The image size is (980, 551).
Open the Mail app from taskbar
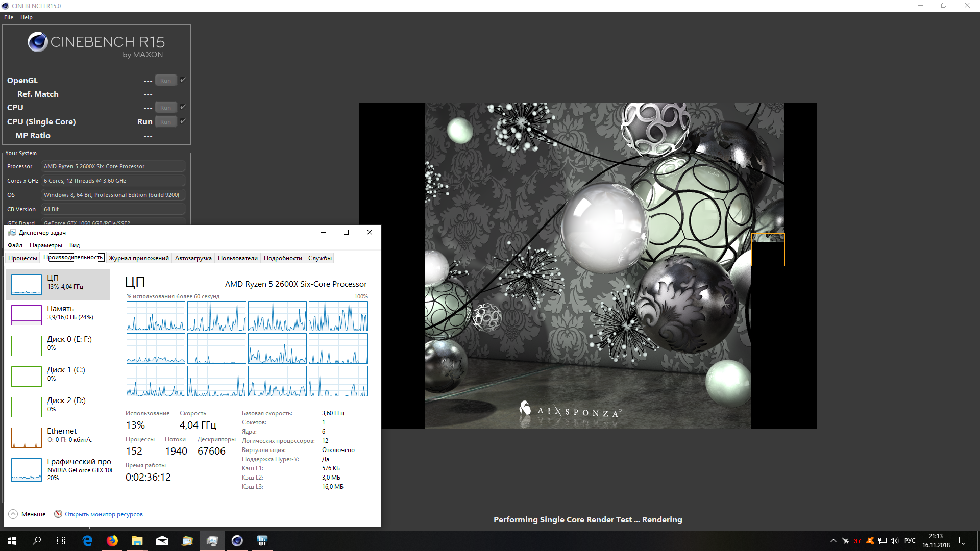pos(162,541)
